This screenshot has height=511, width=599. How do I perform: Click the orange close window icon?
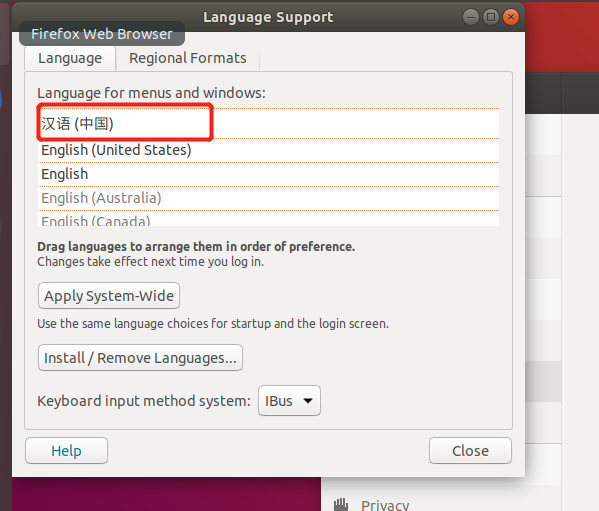point(511,17)
